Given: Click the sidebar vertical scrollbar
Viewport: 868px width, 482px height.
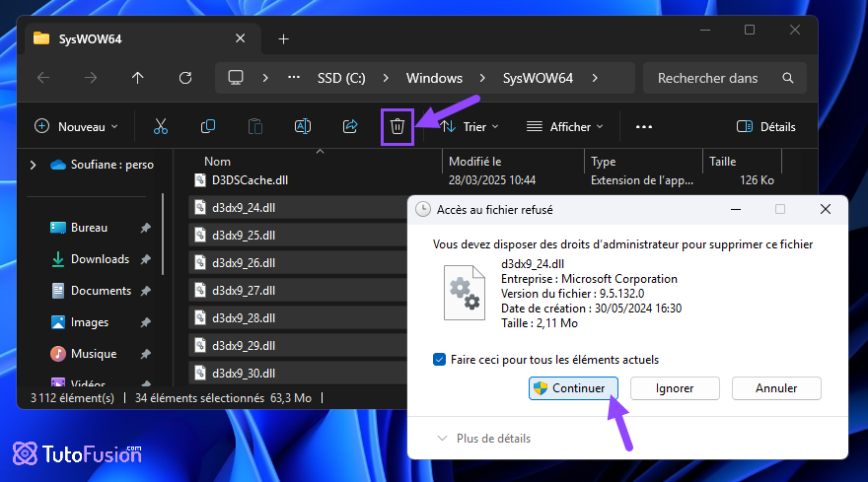Looking at the screenshot, I should (x=163, y=234).
